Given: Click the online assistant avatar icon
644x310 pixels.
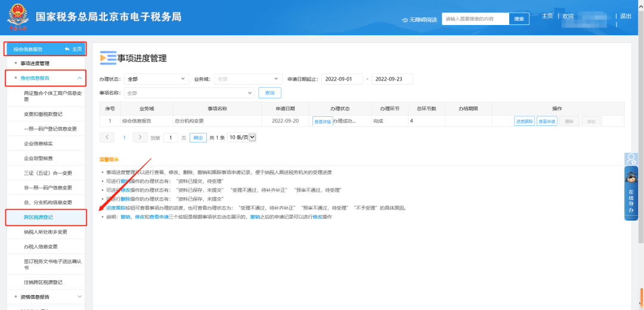Looking at the screenshot, I should click(x=631, y=178).
